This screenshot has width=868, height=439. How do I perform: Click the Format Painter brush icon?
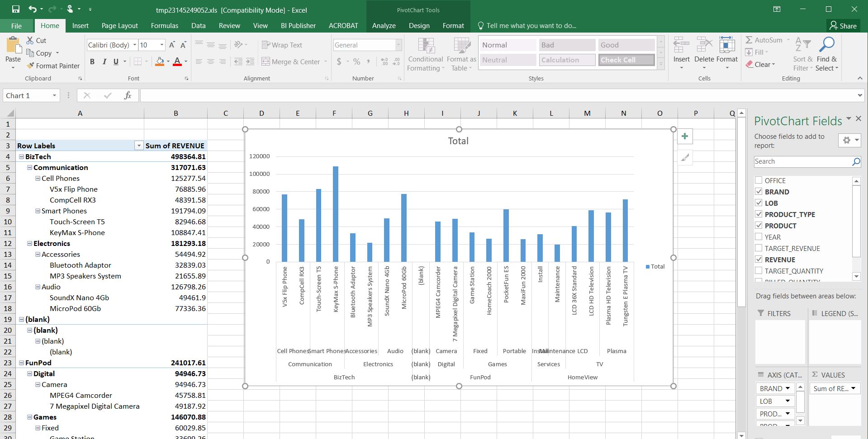(x=30, y=66)
